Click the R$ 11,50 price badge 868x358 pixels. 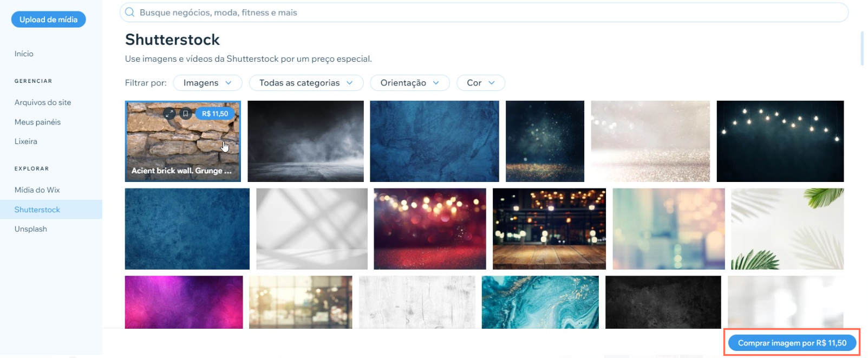(215, 114)
